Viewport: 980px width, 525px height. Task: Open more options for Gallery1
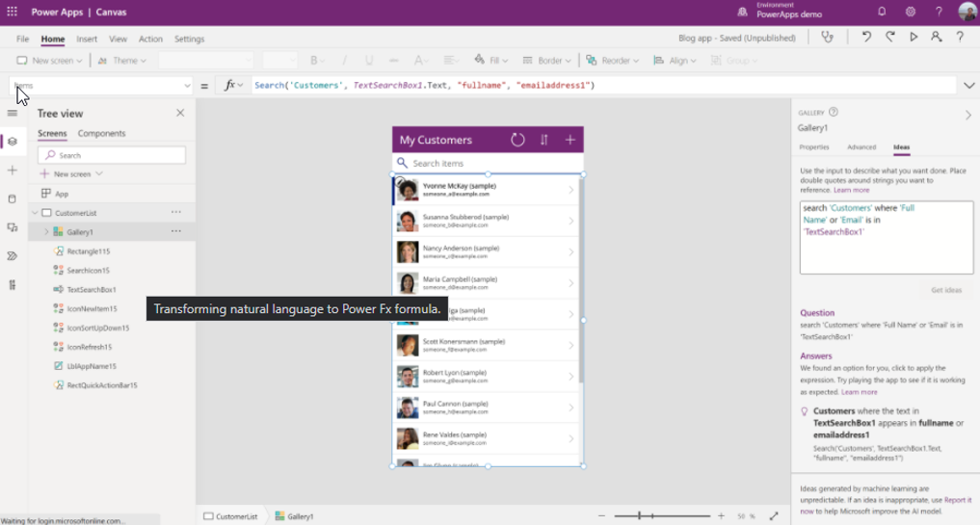click(x=176, y=231)
